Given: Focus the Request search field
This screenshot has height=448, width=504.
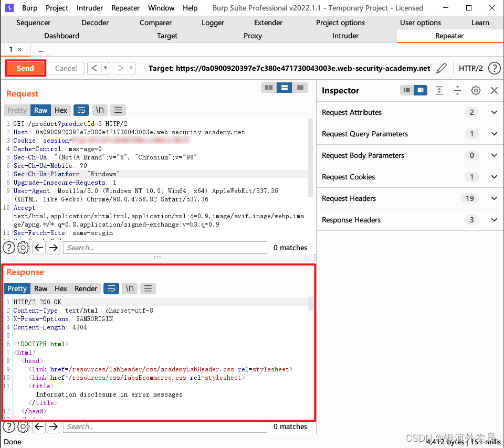Looking at the screenshot, I should point(165,248).
